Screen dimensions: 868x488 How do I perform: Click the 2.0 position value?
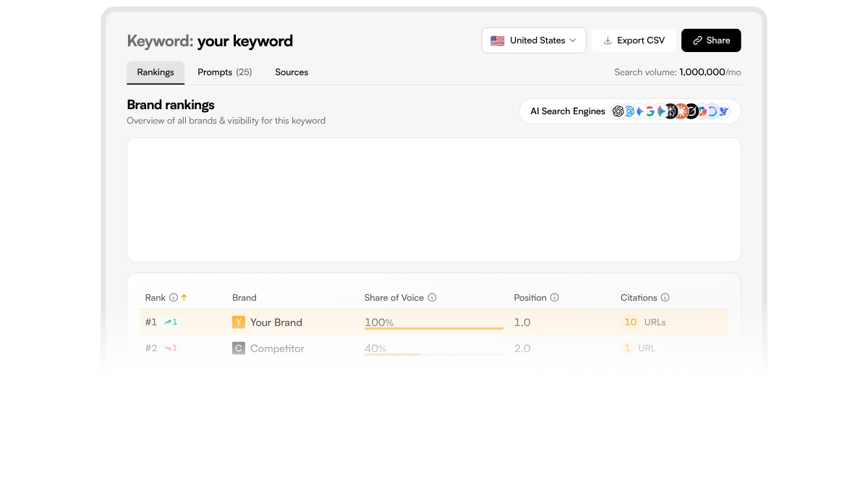click(522, 348)
